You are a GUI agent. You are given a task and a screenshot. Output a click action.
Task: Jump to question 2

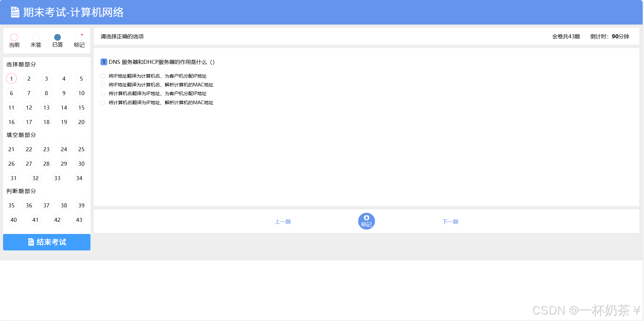click(29, 79)
